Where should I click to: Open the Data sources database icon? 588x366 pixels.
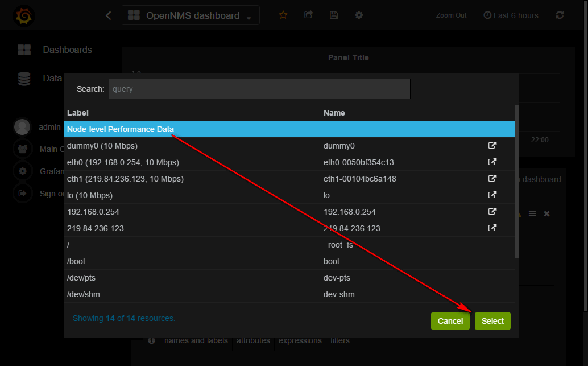point(24,79)
